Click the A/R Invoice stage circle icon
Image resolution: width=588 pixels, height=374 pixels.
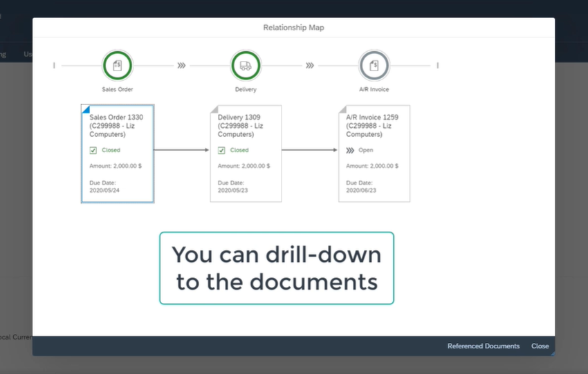[374, 66]
